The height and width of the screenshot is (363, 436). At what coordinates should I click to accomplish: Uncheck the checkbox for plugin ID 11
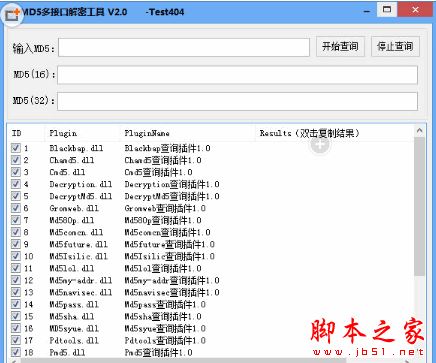tap(16, 268)
